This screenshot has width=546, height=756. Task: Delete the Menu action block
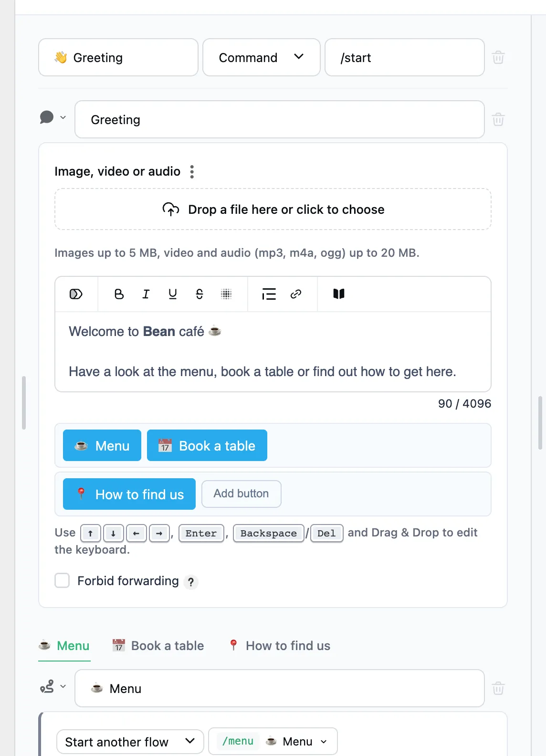pos(498,688)
